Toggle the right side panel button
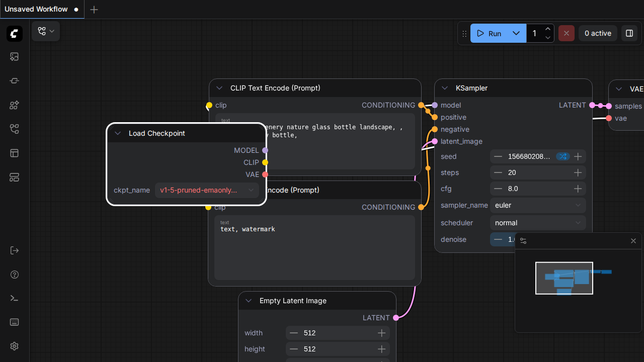Screen dimensions: 644x362 coord(629,33)
